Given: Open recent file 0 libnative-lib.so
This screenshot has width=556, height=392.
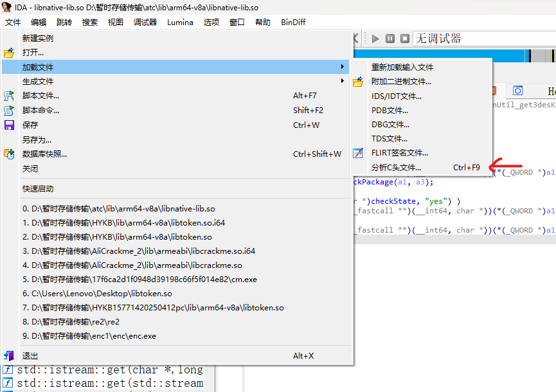Looking at the screenshot, I should (x=175, y=209).
